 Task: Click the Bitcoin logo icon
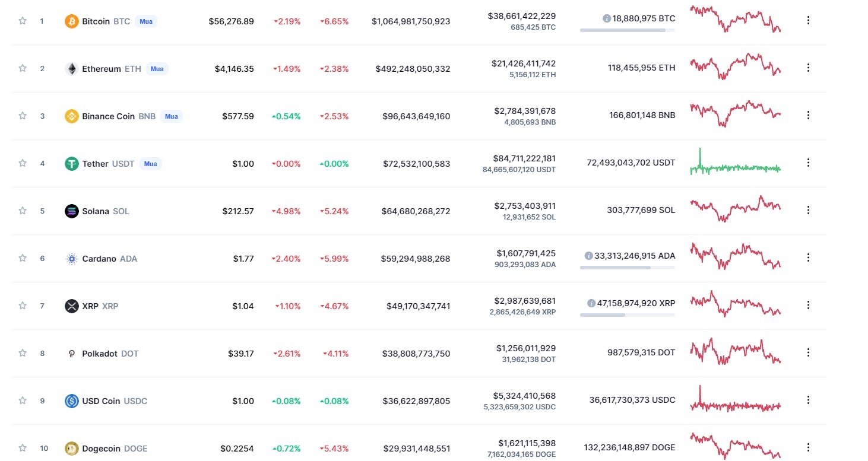point(71,21)
